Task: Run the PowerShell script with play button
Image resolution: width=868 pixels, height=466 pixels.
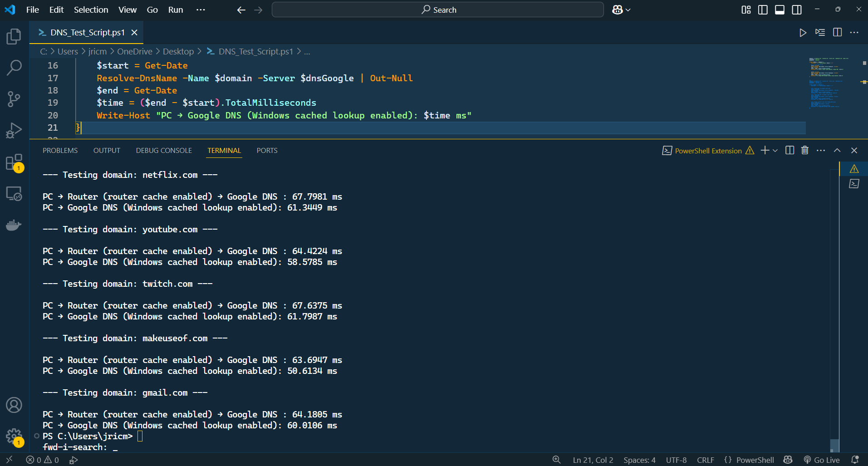Action: click(x=803, y=33)
